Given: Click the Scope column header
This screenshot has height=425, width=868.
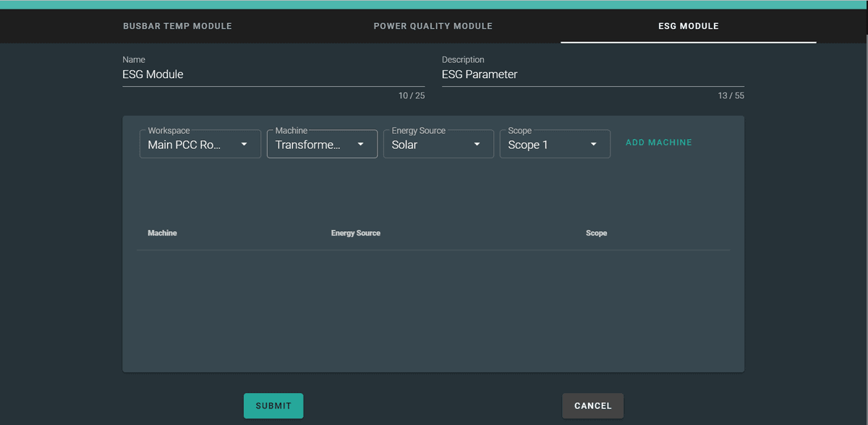Looking at the screenshot, I should (596, 233).
